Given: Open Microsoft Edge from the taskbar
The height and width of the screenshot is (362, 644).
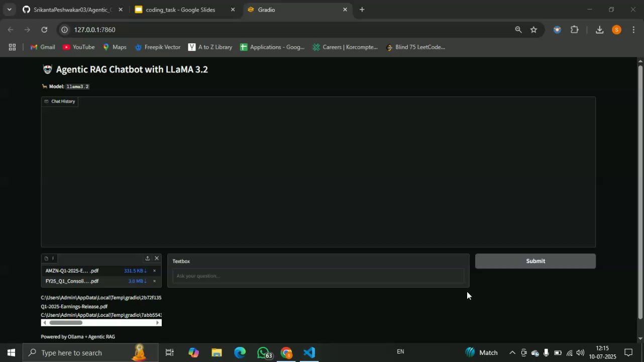Looking at the screenshot, I should pos(240,353).
